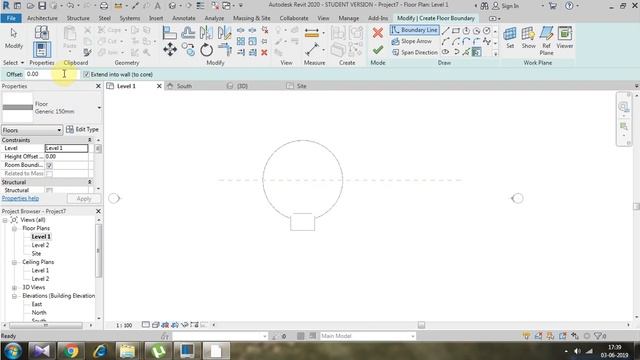This screenshot has width=640, height=360.
Task: Toggle the Room Bounding checkbox
Action: [49, 165]
